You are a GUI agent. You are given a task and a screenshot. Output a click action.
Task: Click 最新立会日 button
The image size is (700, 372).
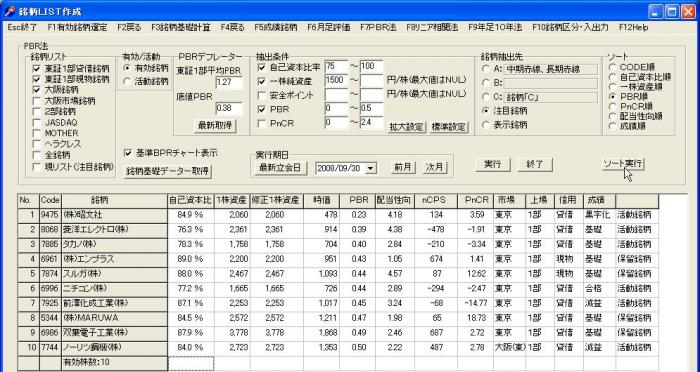click(x=280, y=168)
